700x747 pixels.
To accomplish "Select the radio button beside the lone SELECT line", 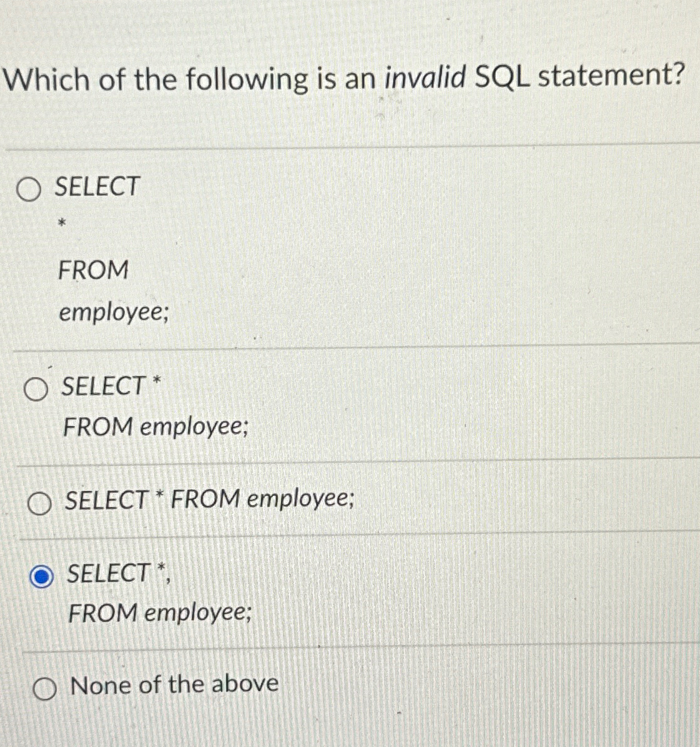I will 28,190.
